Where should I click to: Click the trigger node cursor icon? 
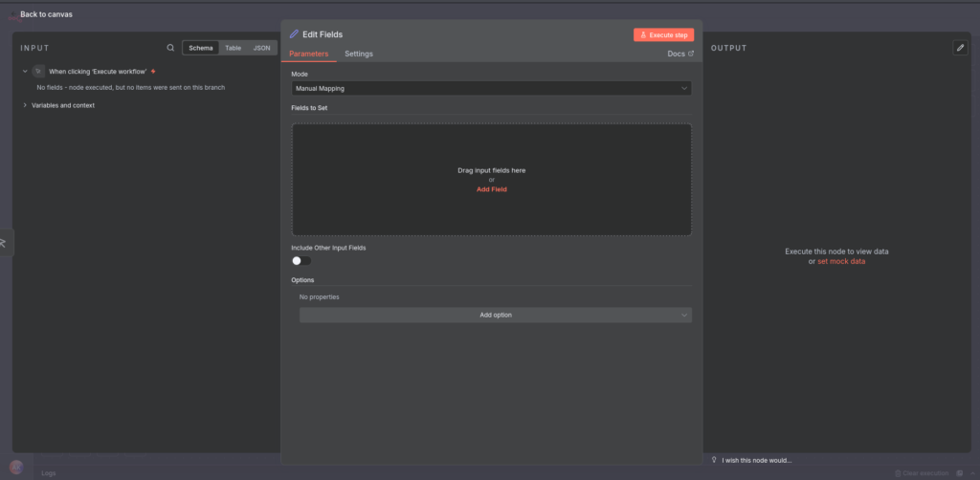[x=38, y=72]
